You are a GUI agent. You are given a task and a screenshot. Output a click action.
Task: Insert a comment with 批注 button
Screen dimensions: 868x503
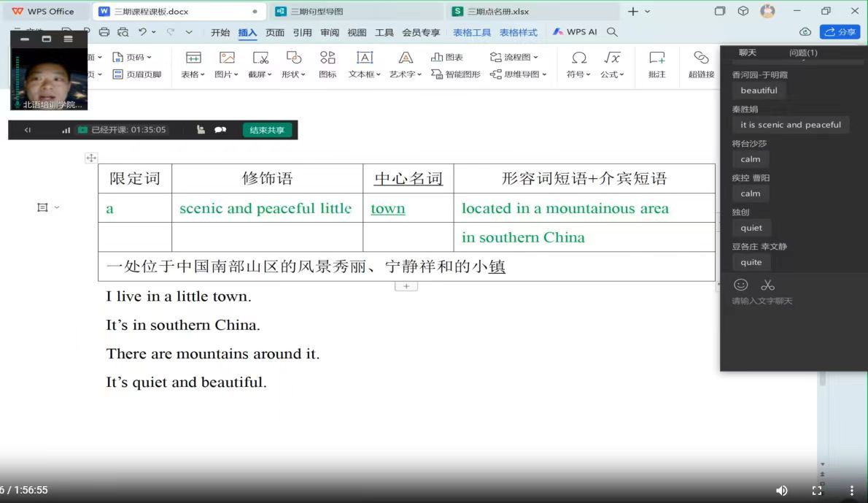[656, 64]
